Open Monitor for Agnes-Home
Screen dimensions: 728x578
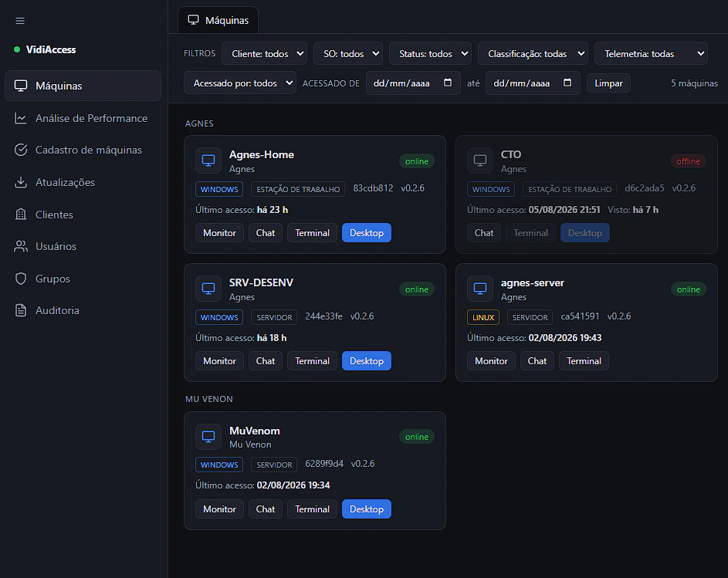pyautogui.click(x=219, y=233)
